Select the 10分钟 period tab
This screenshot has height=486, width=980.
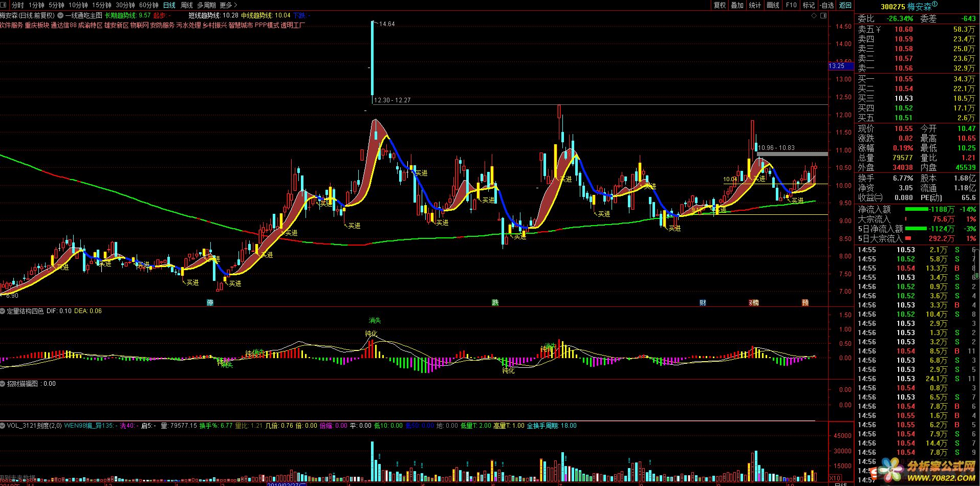point(78,5)
